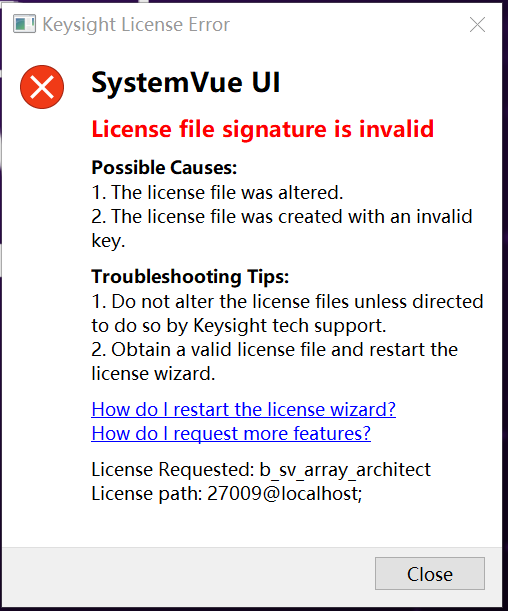Select the red 'License file signature is invalid' message
Image resolution: width=508 pixels, height=611 pixels.
[x=263, y=129]
